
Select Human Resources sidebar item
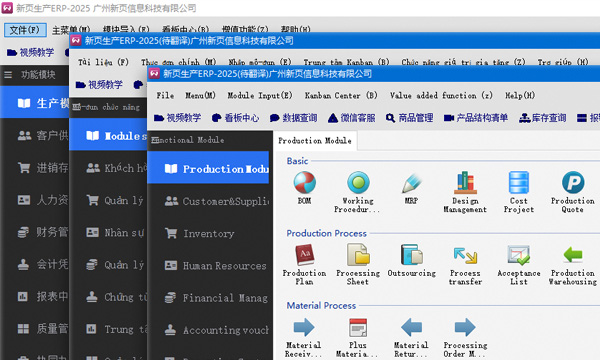tap(208, 266)
